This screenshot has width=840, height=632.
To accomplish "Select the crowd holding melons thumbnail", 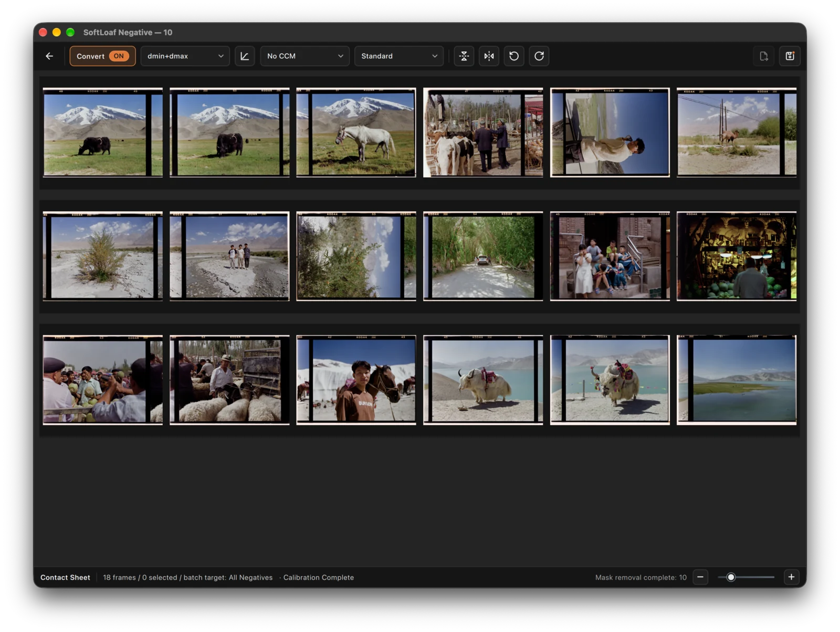I will click(x=103, y=380).
